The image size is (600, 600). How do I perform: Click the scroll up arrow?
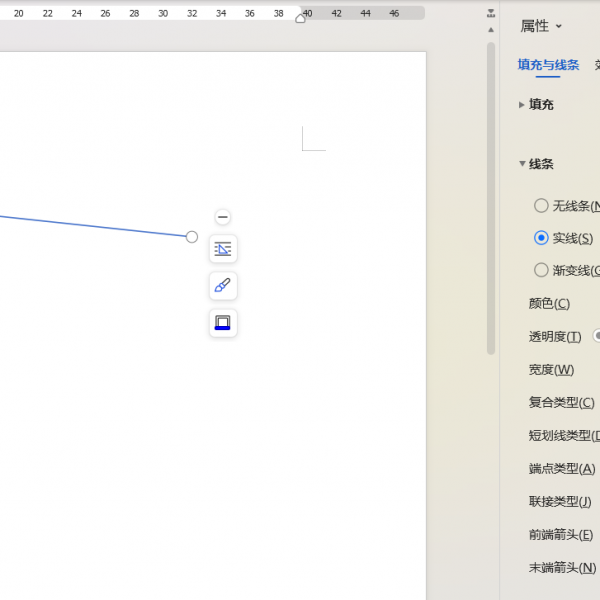tap(490, 30)
